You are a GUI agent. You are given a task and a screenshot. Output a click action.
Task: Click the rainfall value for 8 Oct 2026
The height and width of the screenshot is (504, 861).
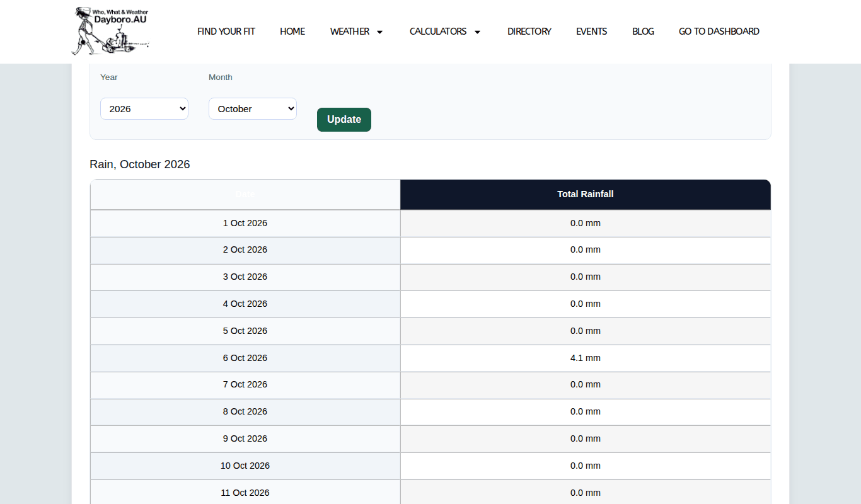(586, 412)
